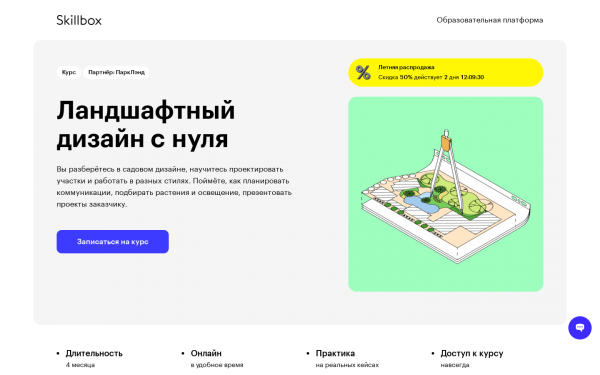Select the course description paragraph

pyautogui.click(x=174, y=187)
